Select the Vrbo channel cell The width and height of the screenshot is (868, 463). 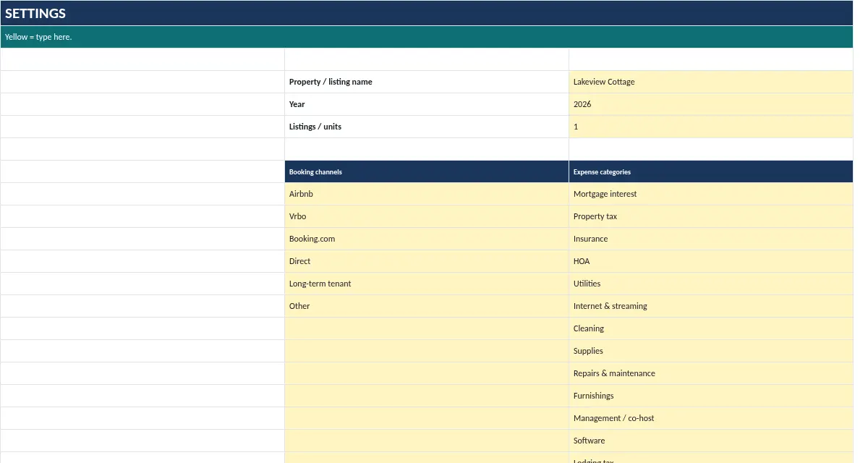click(x=427, y=216)
